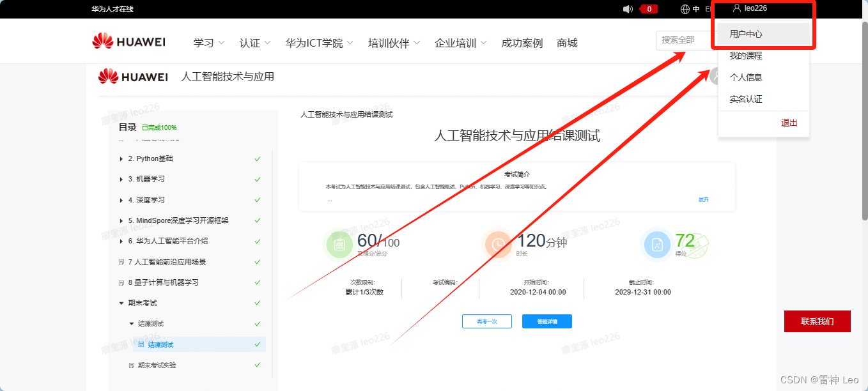Image resolution: width=868 pixels, height=391 pixels.
Task: Expand the 2. Python基础 chapter
Action: click(x=121, y=159)
